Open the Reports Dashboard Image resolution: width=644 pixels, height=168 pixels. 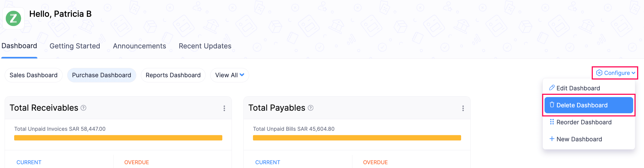(x=173, y=75)
